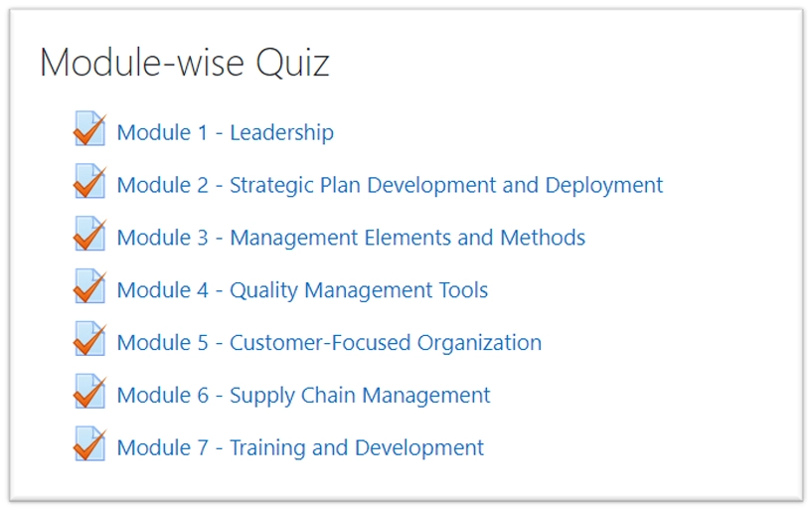Click the quiz icon for Training and Development
This screenshot has width=812, height=511.
click(89, 446)
